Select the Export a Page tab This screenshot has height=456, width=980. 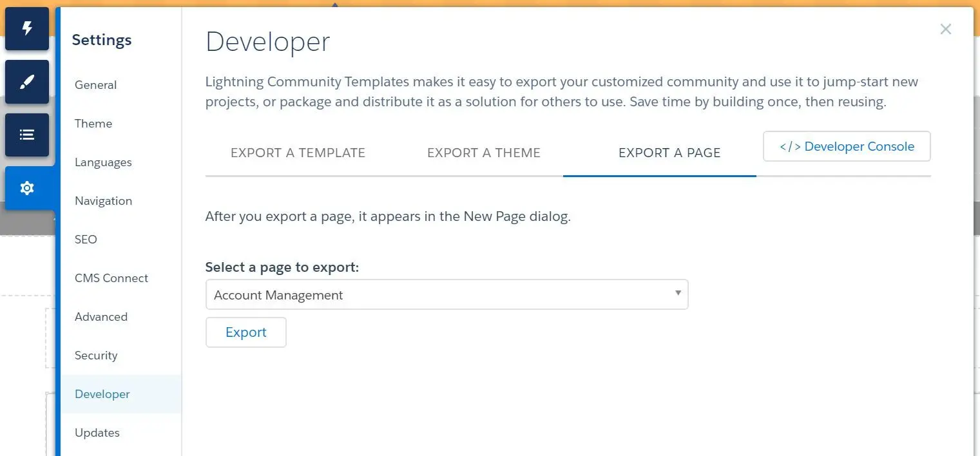(x=669, y=153)
